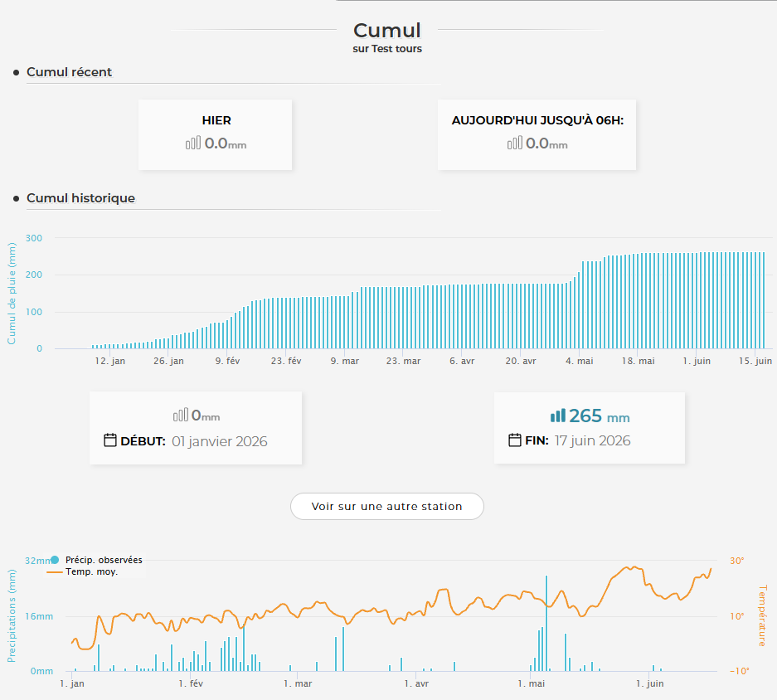Click the '-10°' temperature axis label

tap(740, 671)
